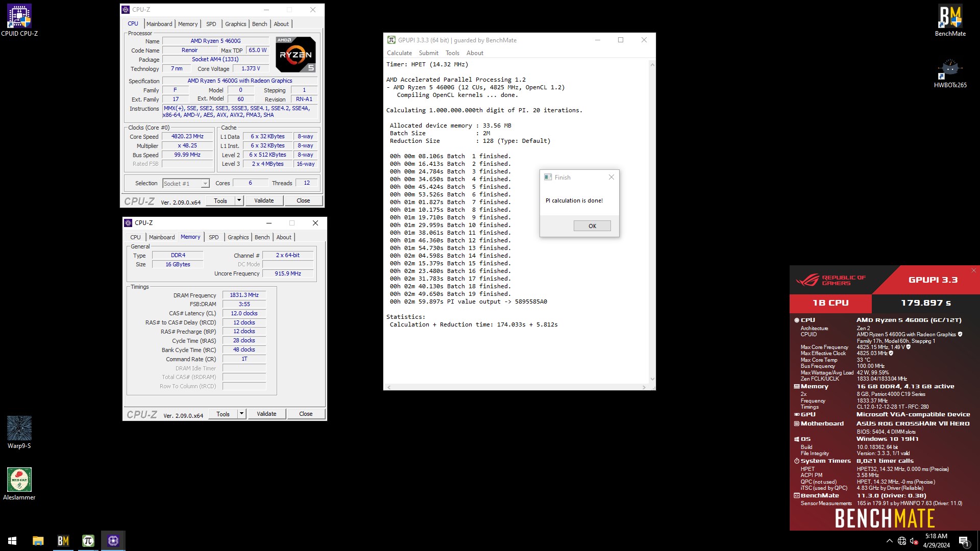Switch to CPU-Z in the taskbar
Viewport: 980px width, 551px height.
[x=113, y=540]
